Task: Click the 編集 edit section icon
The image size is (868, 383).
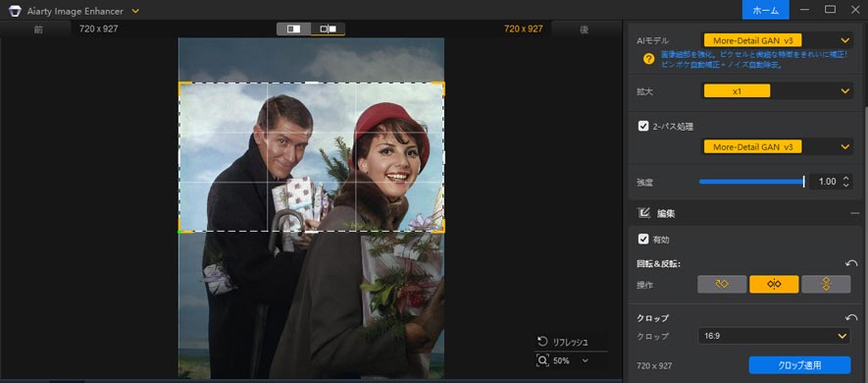Action: pyautogui.click(x=643, y=213)
